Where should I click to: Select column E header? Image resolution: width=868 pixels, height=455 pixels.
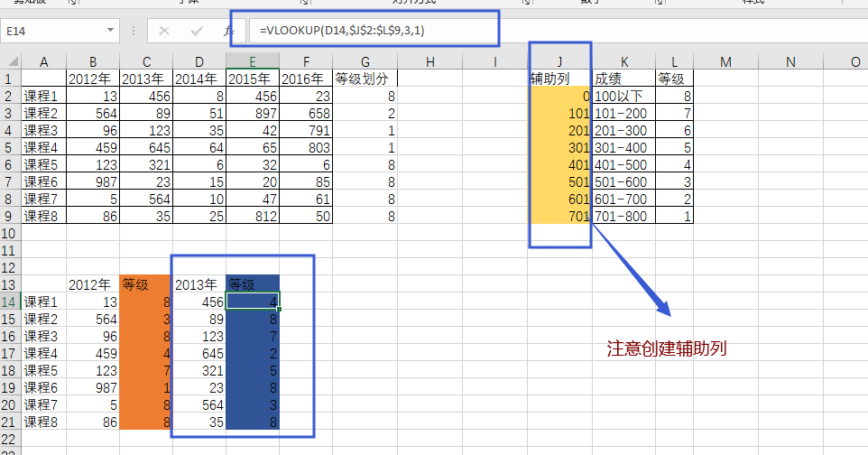pyautogui.click(x=253, y=61)
